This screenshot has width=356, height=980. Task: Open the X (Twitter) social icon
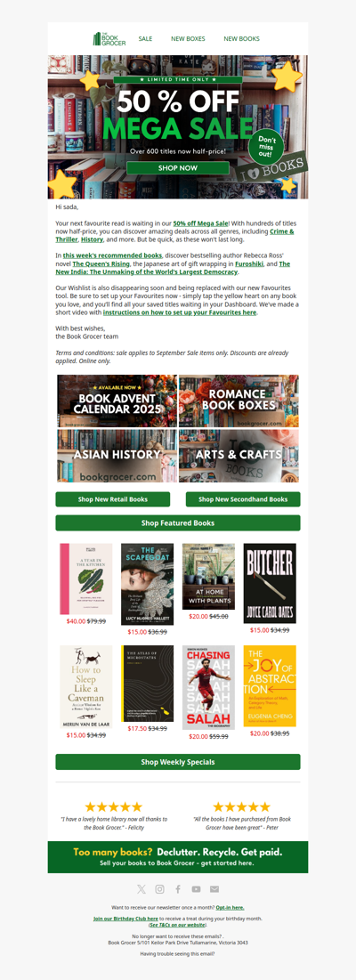coord(142,888)
